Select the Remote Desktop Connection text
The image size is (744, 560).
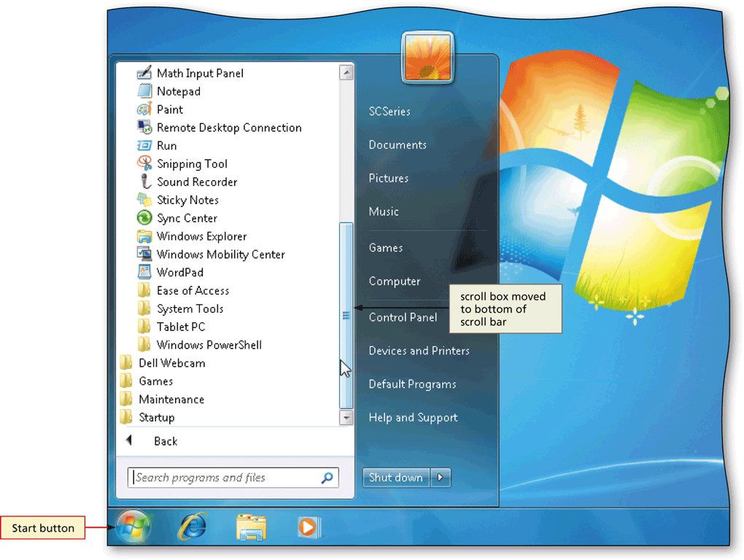[x=229, y=128]
